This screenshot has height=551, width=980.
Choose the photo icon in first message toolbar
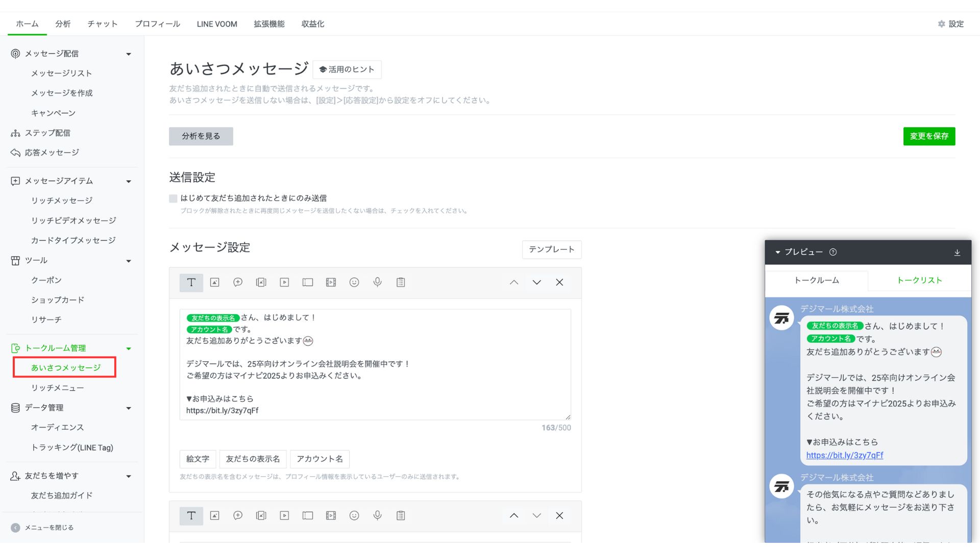coord(215,283)
